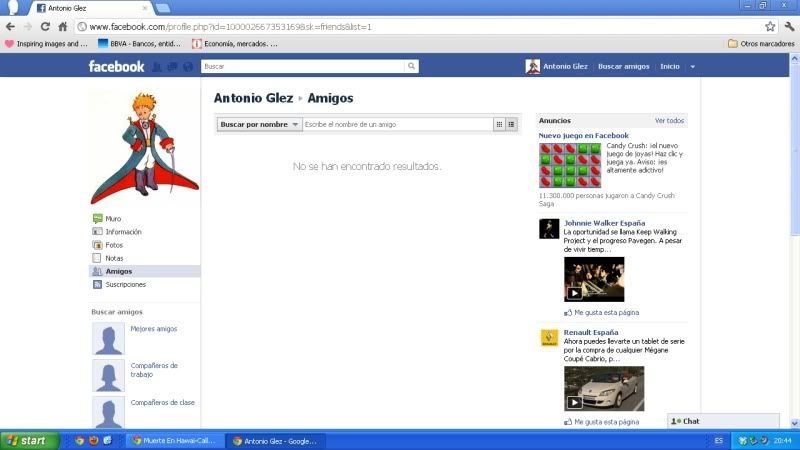Open a new browser tab
The width and height of the screenshot is (800, 450).
(x=163, y=8)
